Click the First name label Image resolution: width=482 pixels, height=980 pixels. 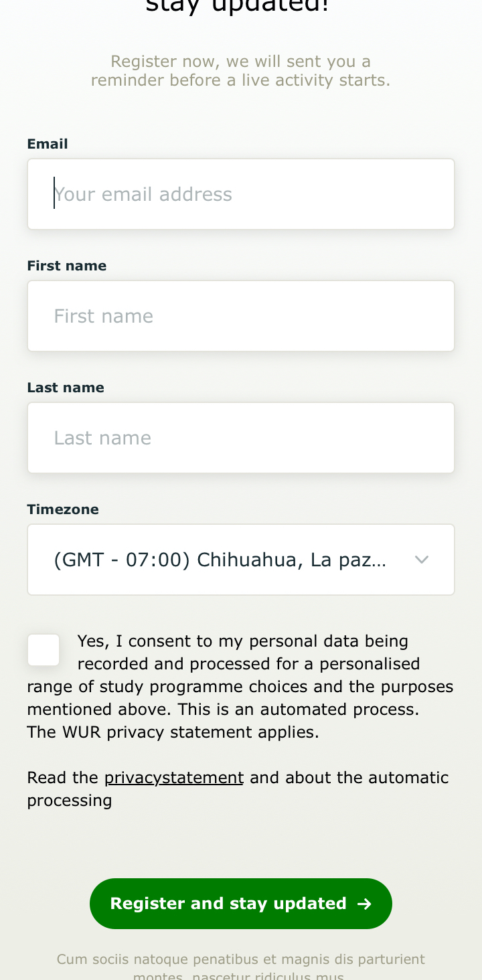[66, 266]
